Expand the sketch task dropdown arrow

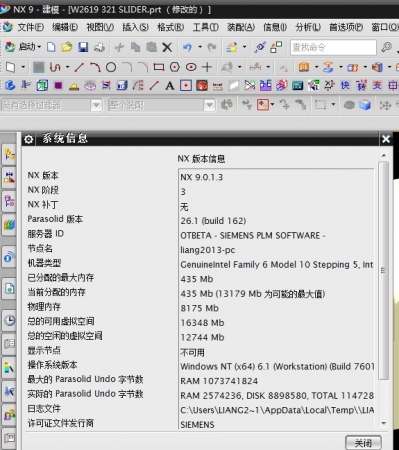[23, 67]
